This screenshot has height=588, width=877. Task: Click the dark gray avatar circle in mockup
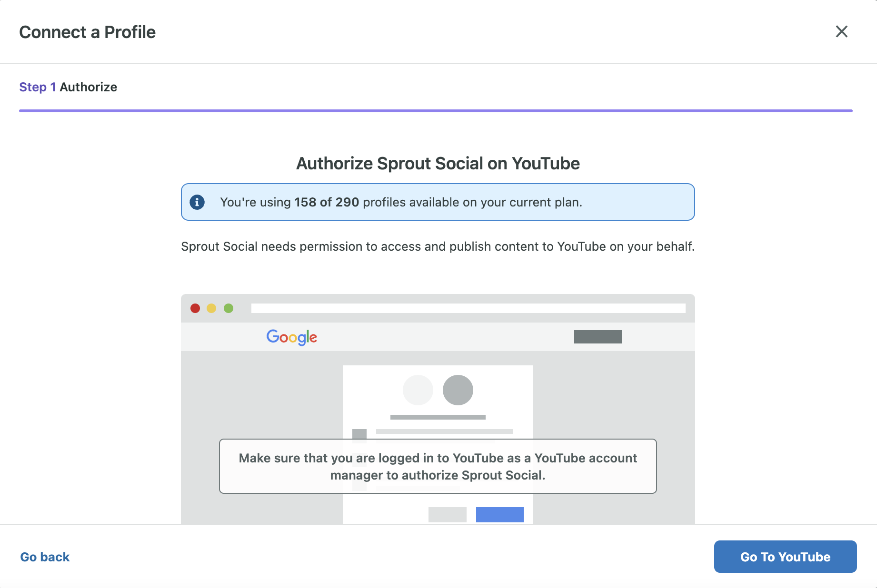point(458,390)
